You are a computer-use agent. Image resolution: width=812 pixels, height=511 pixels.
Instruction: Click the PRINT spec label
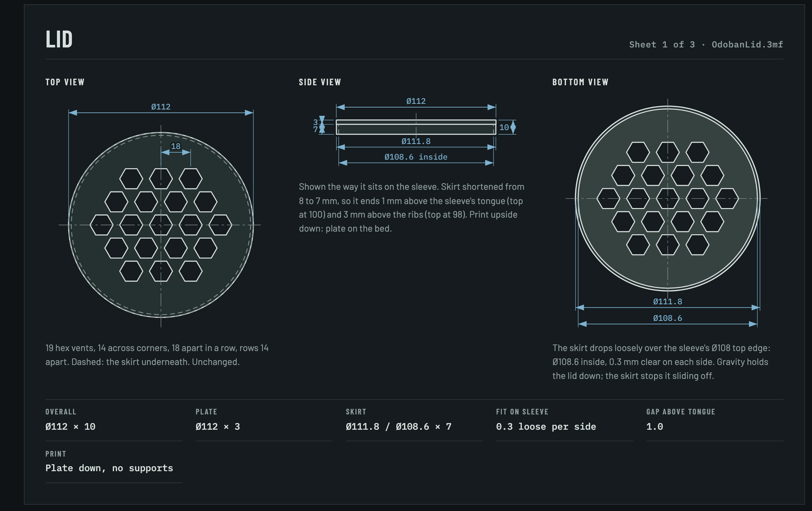coord(56,454)
